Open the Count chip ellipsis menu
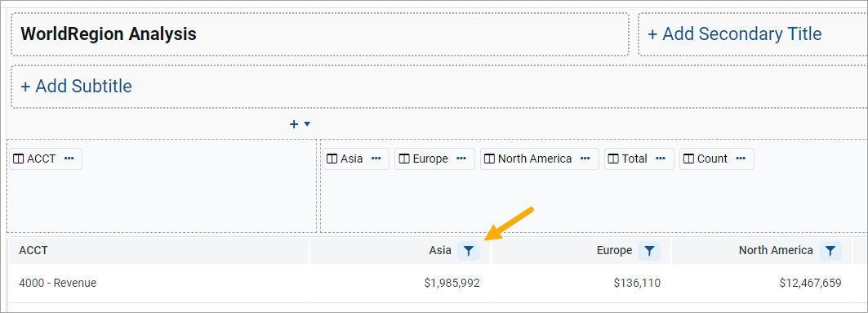 click(741, 159)
